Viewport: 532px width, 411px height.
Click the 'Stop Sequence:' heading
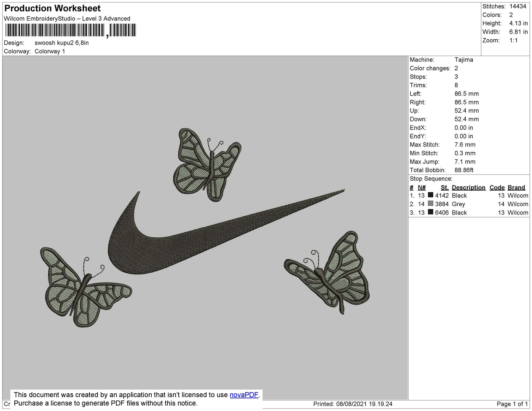431,178
